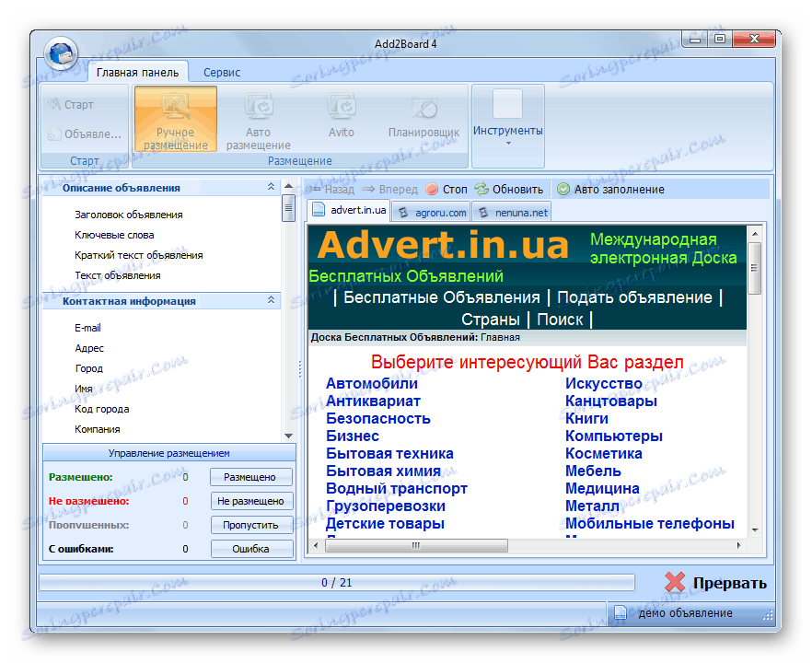
Task: Select Авто размещение ribbon button
Action: [258, 119]
